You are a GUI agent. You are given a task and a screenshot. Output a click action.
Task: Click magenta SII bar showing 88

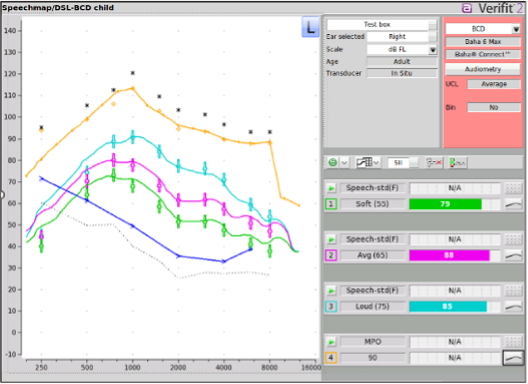449,256
